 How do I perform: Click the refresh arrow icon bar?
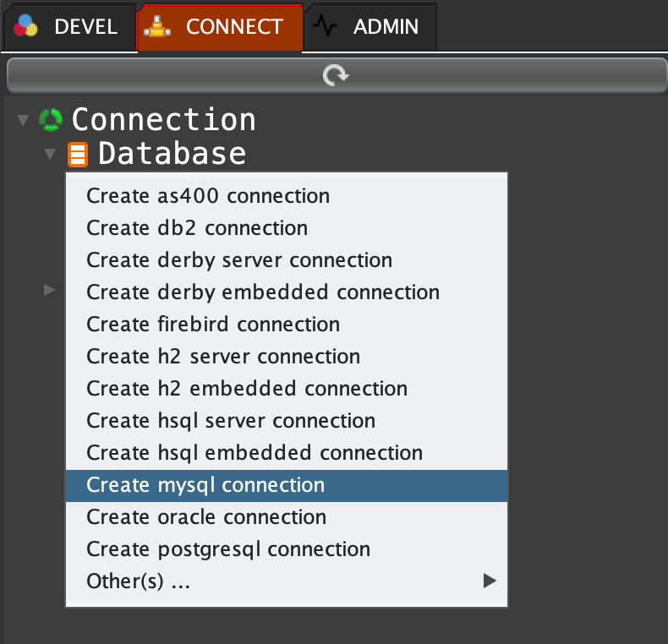[336, 76]
